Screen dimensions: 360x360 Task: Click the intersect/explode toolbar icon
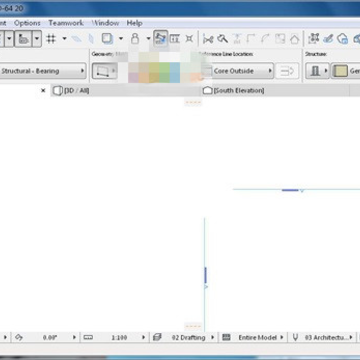(189, 39)
